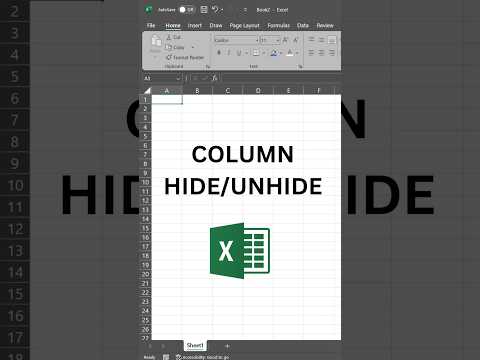Open the Borders dropdown arrow
The height and width of the screenshot is (360, 480).
coord(263,53)
